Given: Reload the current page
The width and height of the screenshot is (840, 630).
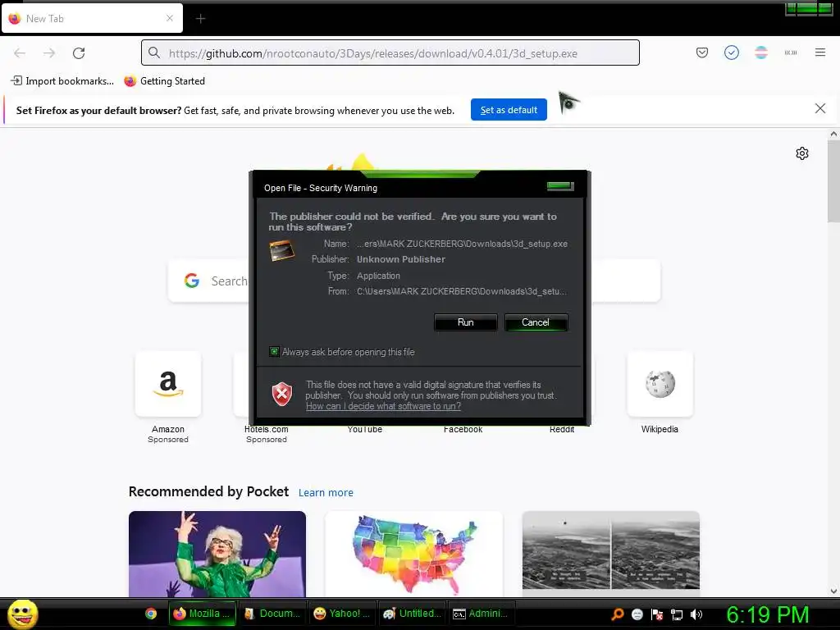Looking at the screenshot, I should 79,53.
